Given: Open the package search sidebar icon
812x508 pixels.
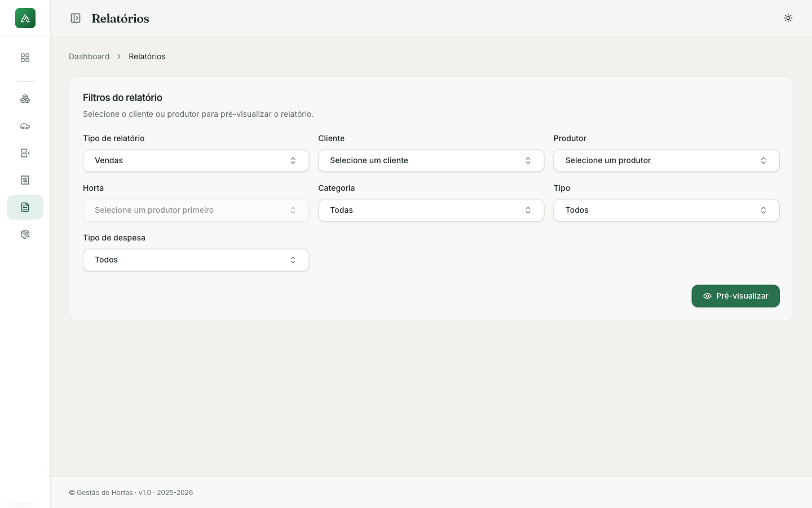Looking at the screenshot, I should 25,234.
